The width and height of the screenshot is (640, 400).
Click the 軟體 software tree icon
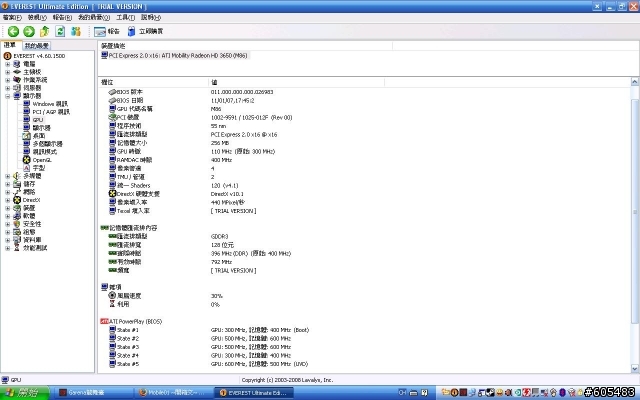(x=17, y=216)
